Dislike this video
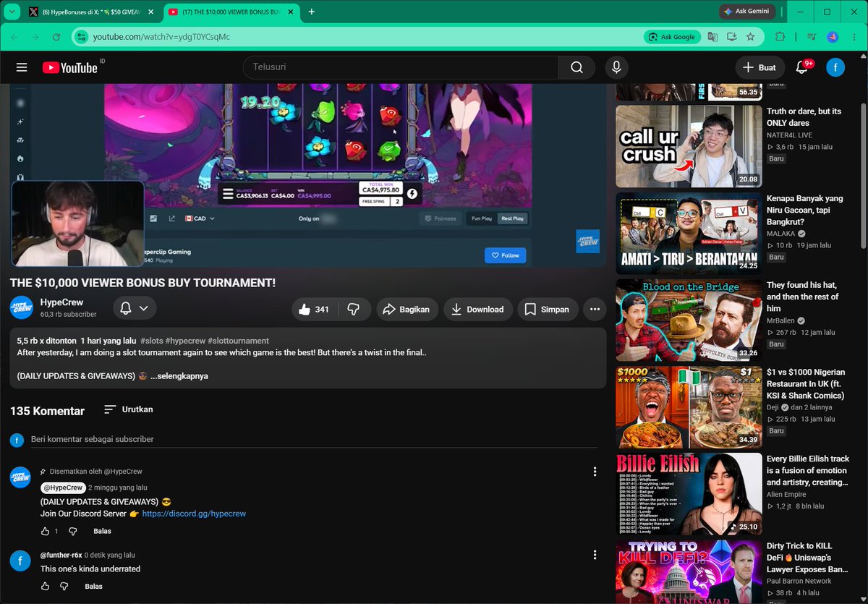Image resolution: width=868 pixels, height=604 pixels. [x=354, y=309]
